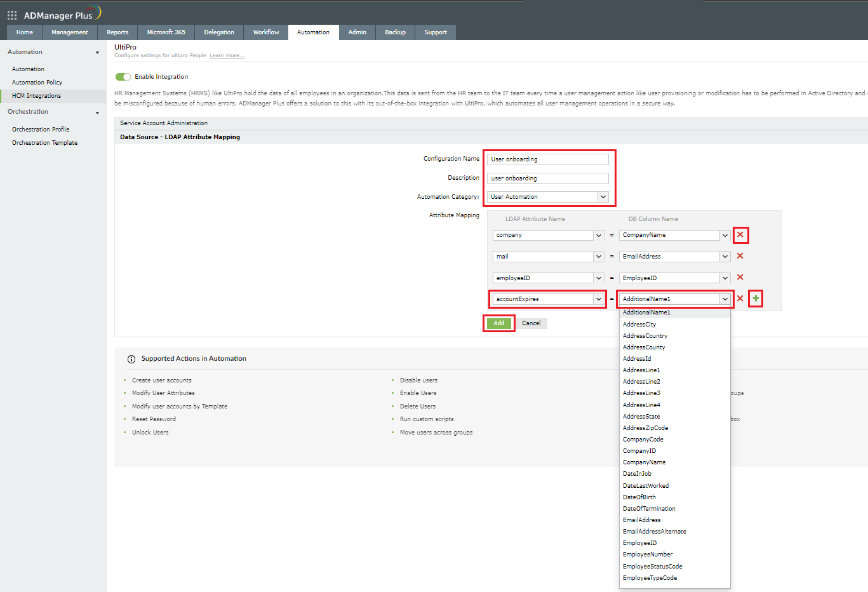The width and height of the screenshot is (868, 592).
Task: Expand the company LDAP attribute dropdown
Action: (x=598, y=235)
